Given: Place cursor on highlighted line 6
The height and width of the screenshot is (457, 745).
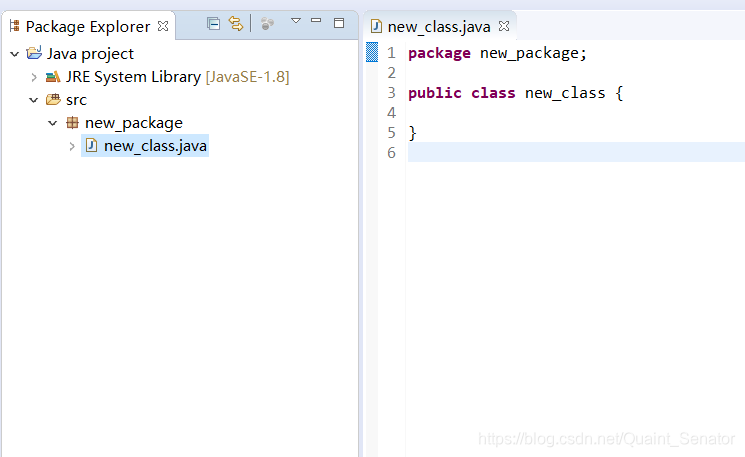Looking at the screenshot, I should 576,152.
